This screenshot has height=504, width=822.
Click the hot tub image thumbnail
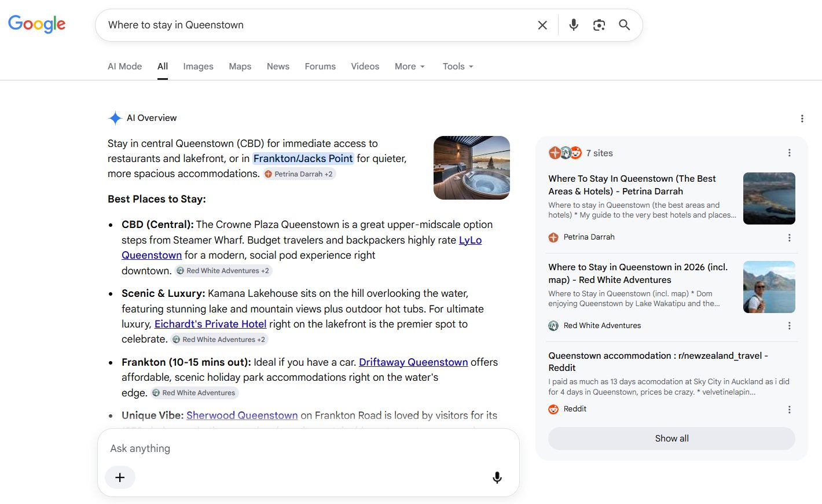pyautogui.click(x=472, y=168)
